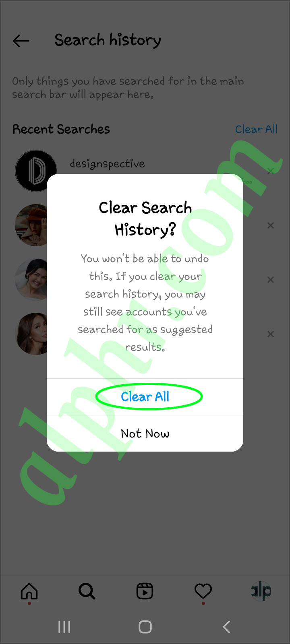Screen dimensions: 290x644
Task: Open the Home tab icon
Action: tap(29, 591)
